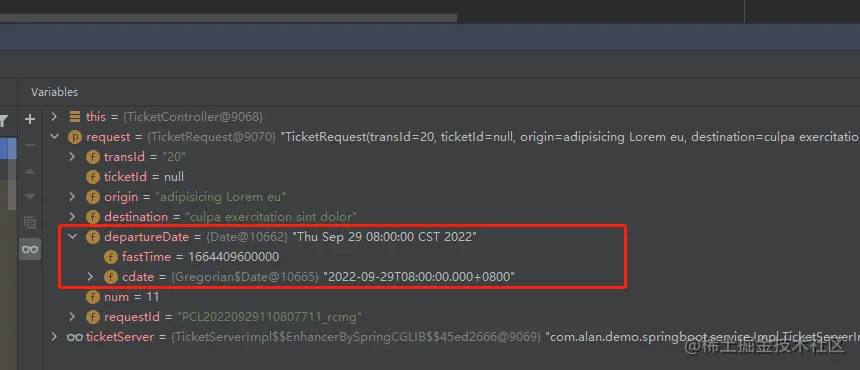Click the requestId value PCL20220929110807711_rcmg
The width and height of the screenshot is (860, 370).
269,317
